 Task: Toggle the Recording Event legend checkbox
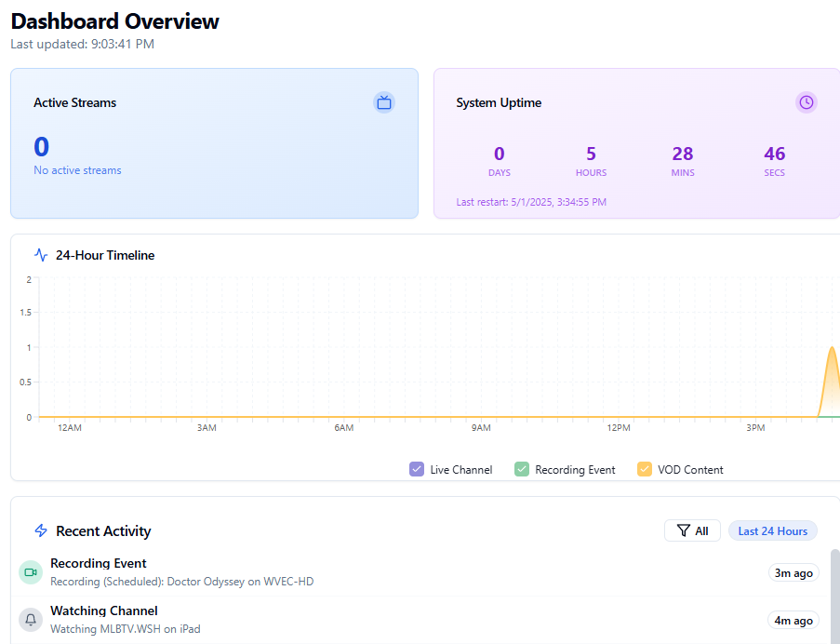522,469
